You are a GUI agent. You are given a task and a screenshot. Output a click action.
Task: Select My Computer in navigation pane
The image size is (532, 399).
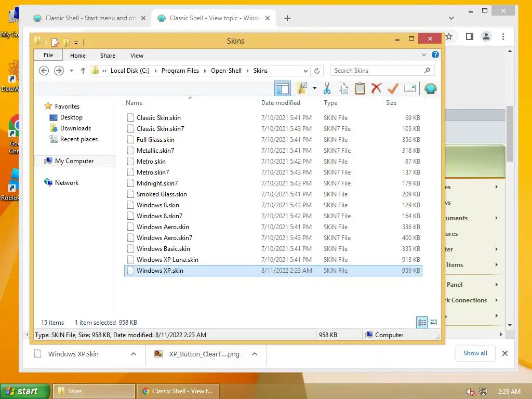[74, 161]
